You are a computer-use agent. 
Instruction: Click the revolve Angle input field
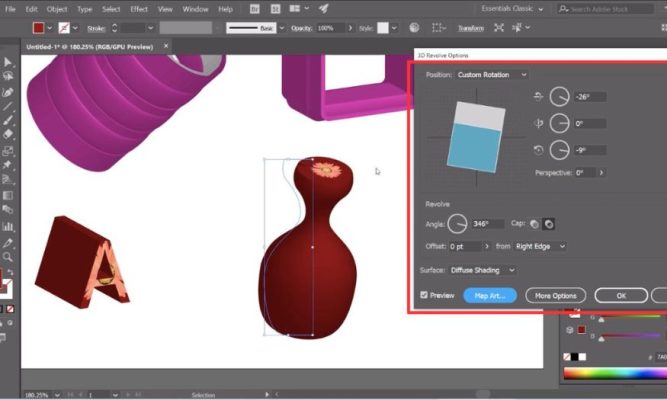[x=488, y=224]
